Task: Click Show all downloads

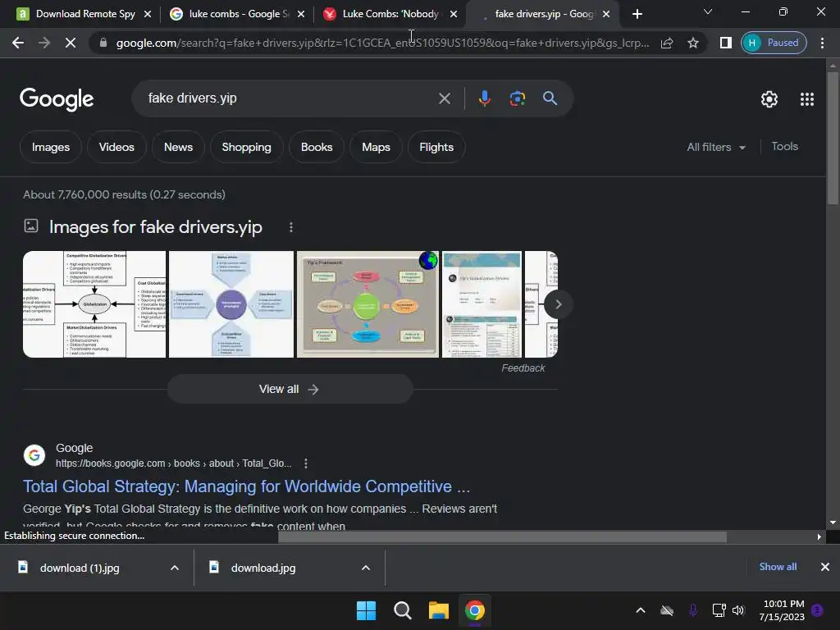Action: pyautogui.click(x=778, y=567)
